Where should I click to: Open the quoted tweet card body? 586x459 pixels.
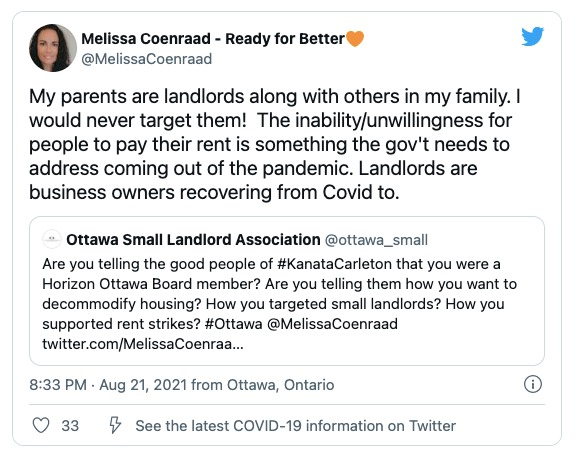coord(287,291)
